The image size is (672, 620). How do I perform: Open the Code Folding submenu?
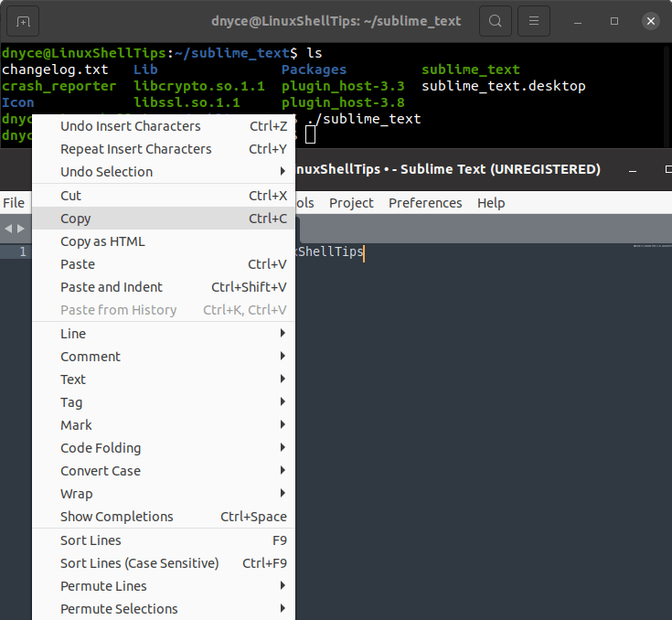[x=164, y=448]
